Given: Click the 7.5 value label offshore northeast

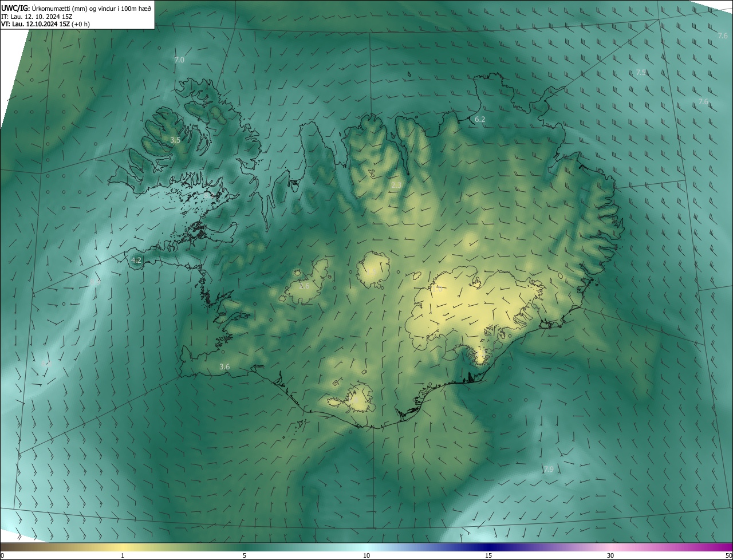Looking at the screenshot, I should (641, 73).
